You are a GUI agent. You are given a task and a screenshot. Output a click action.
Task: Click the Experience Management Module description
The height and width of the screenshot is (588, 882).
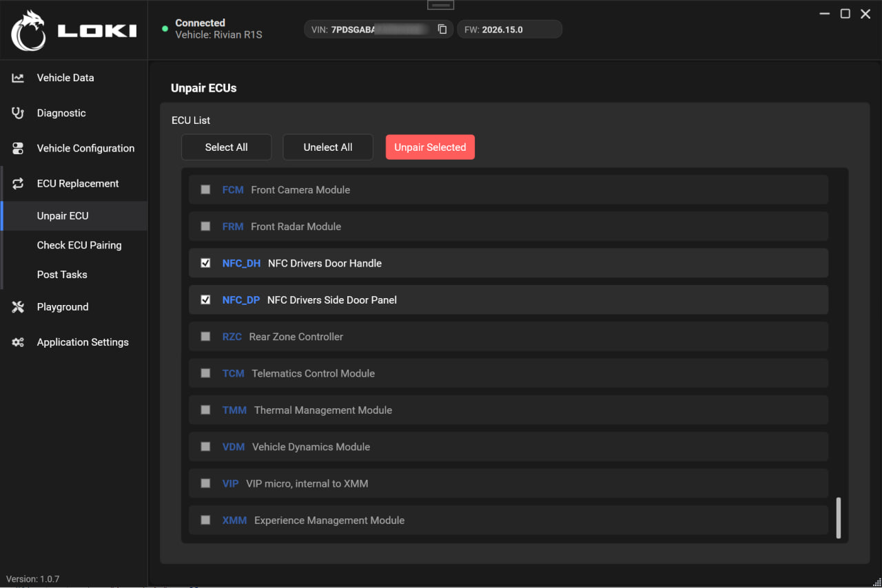point(329,520)
